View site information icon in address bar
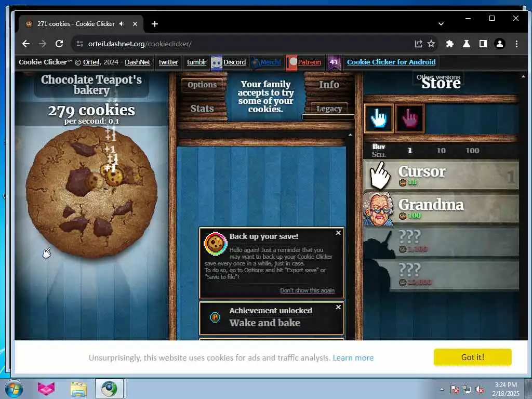Image resolution: width=532 pixels, height=399 pixels. 79,44
